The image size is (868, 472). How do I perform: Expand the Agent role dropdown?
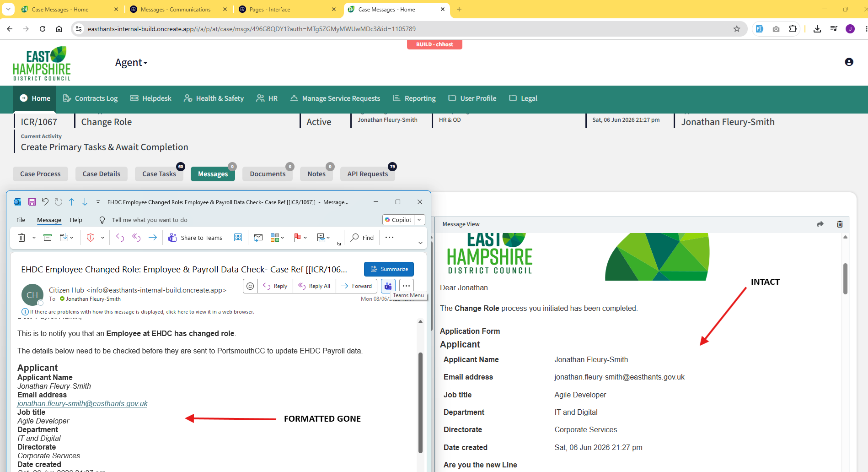(131, 63)
